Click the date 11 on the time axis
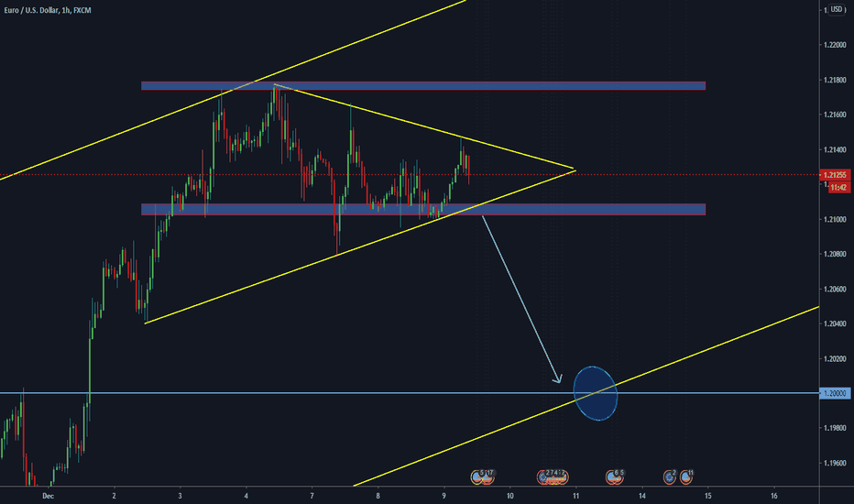 click(x=575, y=496)
